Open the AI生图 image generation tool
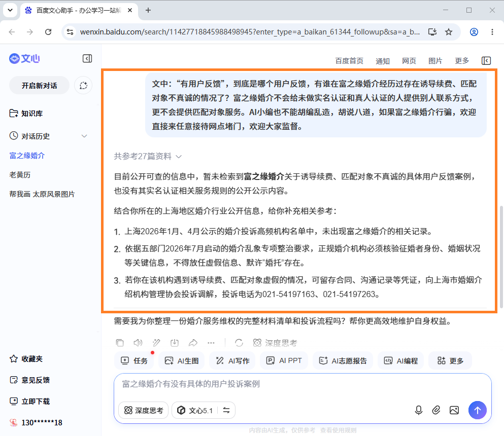This screenshot has height=436, width=504. tap(182, 360)
